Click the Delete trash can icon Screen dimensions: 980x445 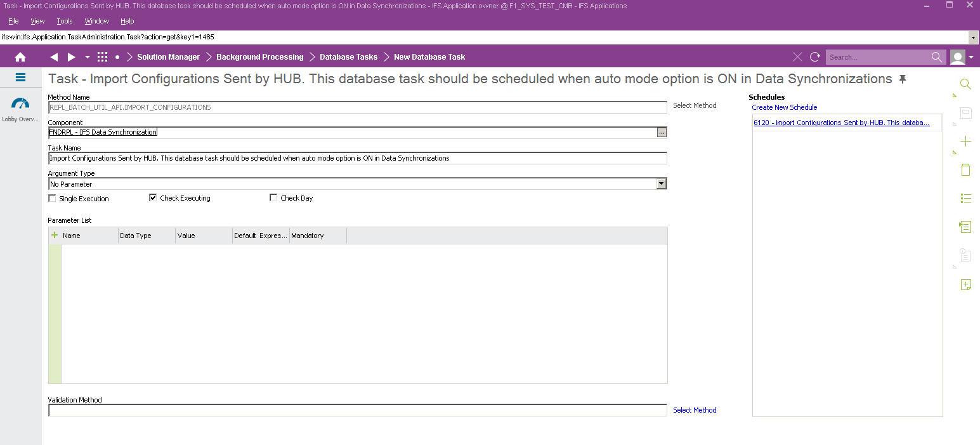click(x=965, y=169)
